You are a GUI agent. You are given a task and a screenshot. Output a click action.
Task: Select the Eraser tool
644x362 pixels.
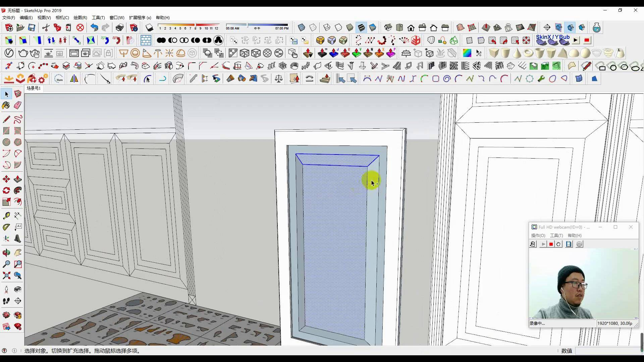click(18, 105)
